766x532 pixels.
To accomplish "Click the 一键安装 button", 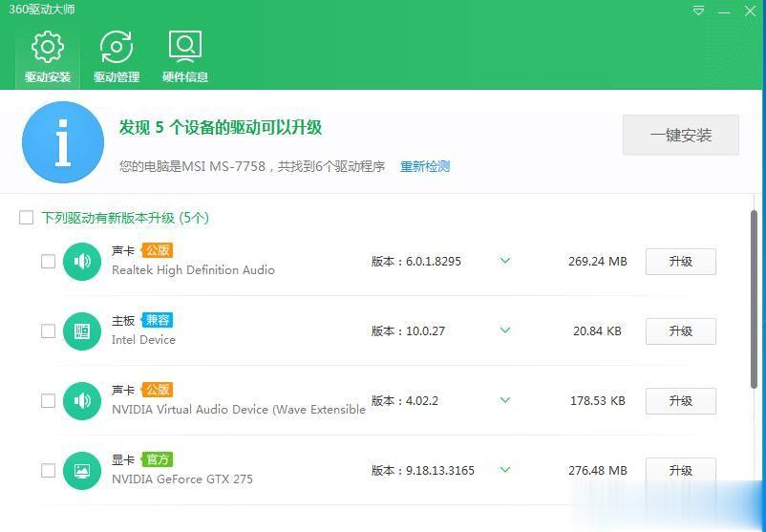I will click(x=680, y=135).
